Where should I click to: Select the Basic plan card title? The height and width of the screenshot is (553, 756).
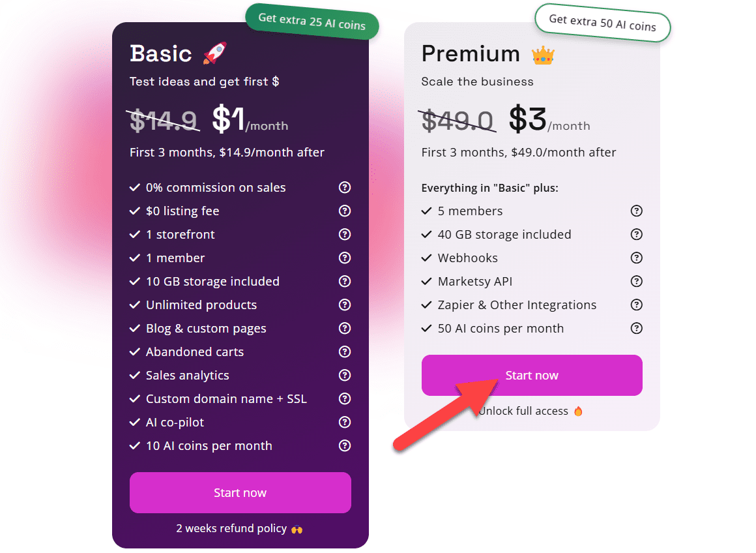pyautogui.click(x=160, y=53)
